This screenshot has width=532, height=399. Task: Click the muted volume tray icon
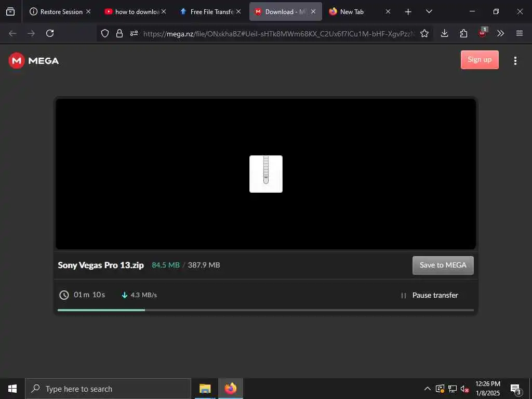pyautogui.click(x=465, y=389)
